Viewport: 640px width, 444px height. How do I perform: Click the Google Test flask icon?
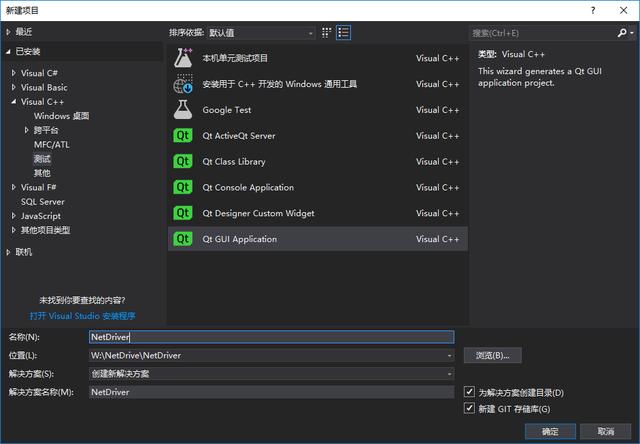click(x=183, y=110)
